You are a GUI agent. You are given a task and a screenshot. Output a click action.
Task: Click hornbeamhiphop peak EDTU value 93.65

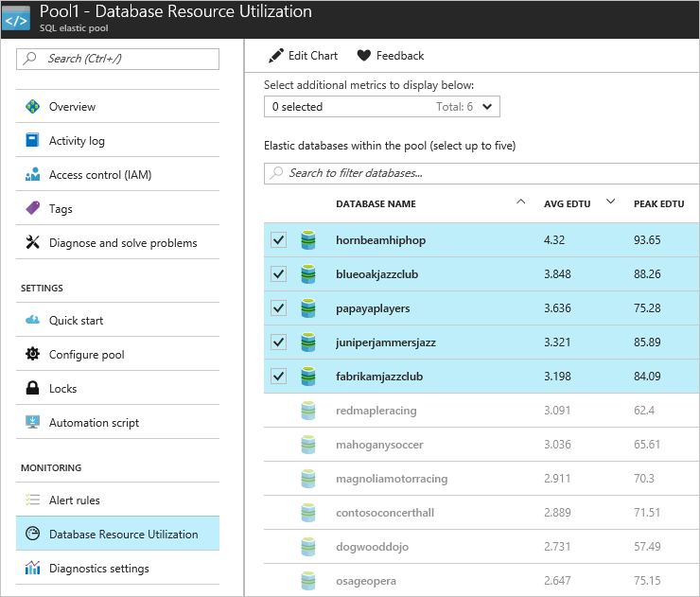647,239
